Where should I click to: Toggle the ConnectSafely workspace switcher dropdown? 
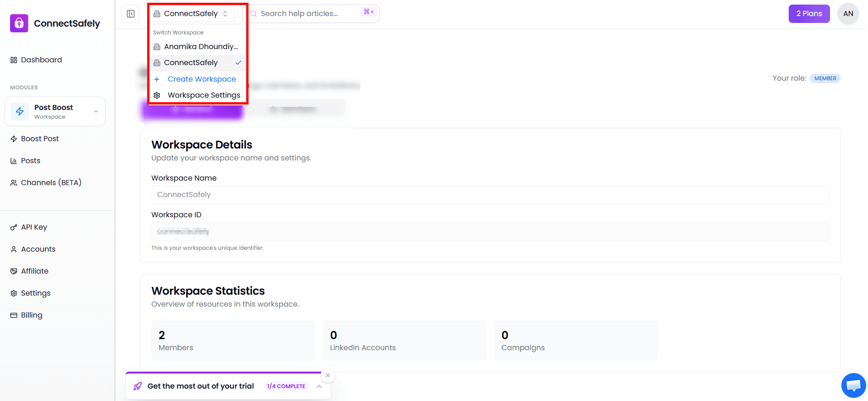(191, 14)
